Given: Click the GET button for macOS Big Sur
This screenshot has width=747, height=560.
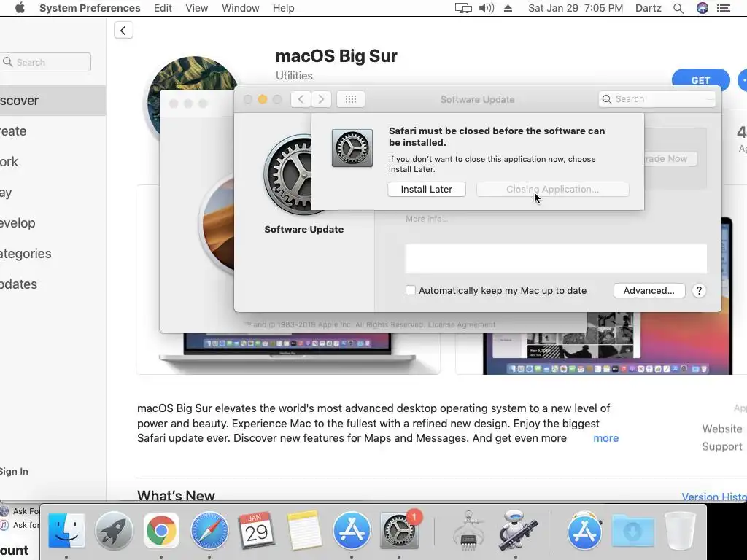Looking at the screenshot, I should (x=700, y=80).
